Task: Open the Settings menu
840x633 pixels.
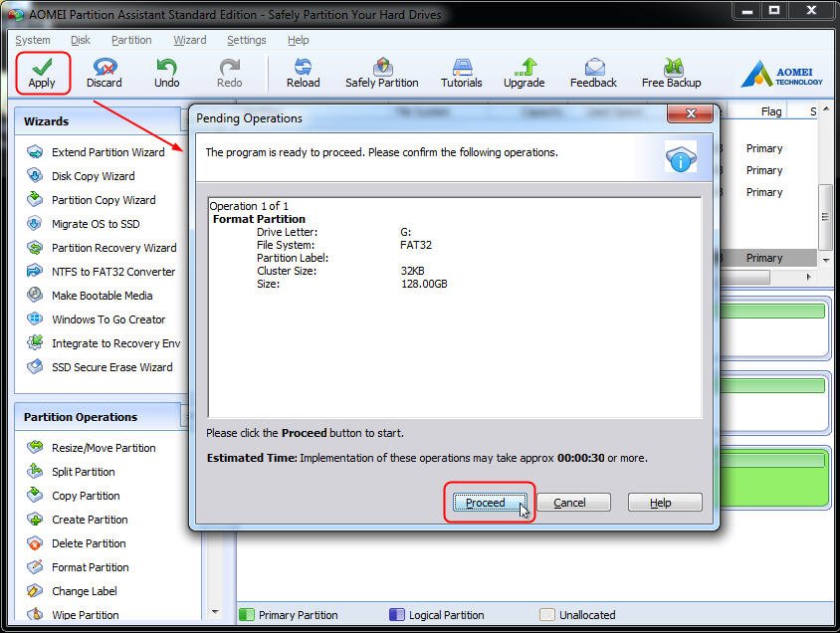Action: coord(247,40)
